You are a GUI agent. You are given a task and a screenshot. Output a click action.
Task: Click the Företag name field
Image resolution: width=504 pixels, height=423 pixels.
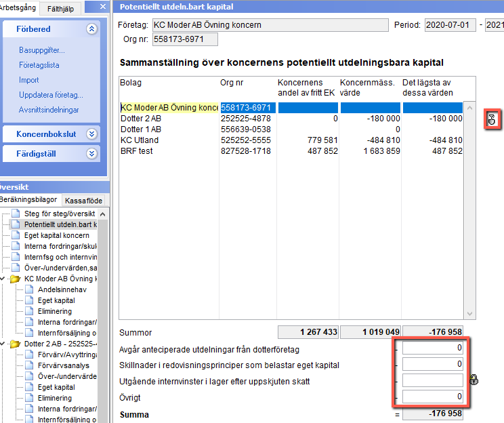tap(270, 25)
